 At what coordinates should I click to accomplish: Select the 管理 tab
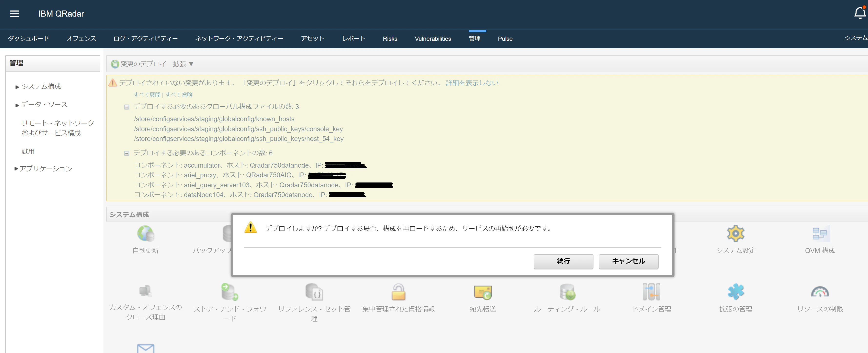tap(474, 38)
